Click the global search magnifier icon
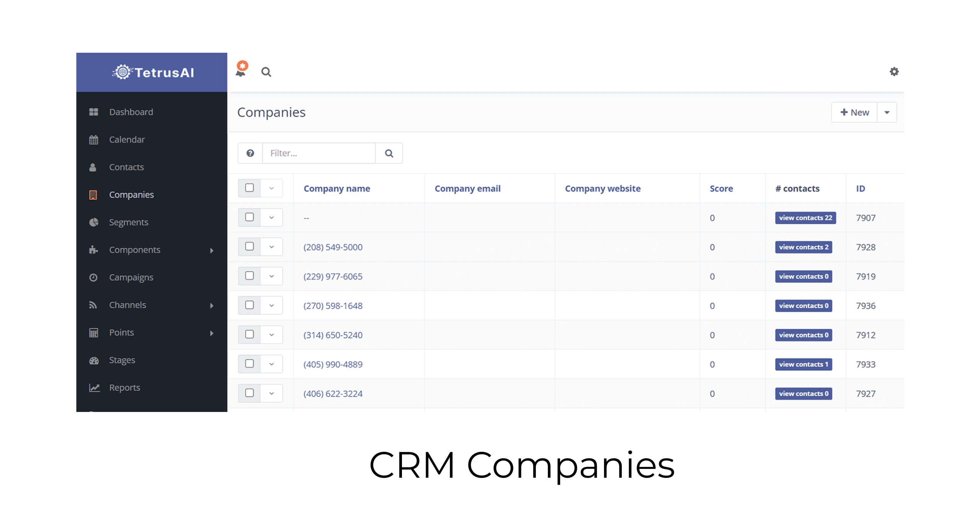Viewport: 980px width, 511px height. pyautogui.click(x=266, y=72)
